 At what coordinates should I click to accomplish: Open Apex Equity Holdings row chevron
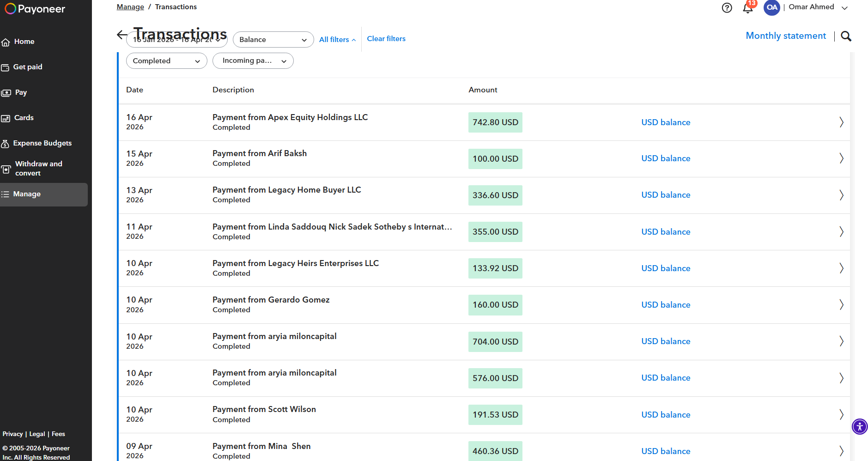pyautogui.click(x=841, y=122)
